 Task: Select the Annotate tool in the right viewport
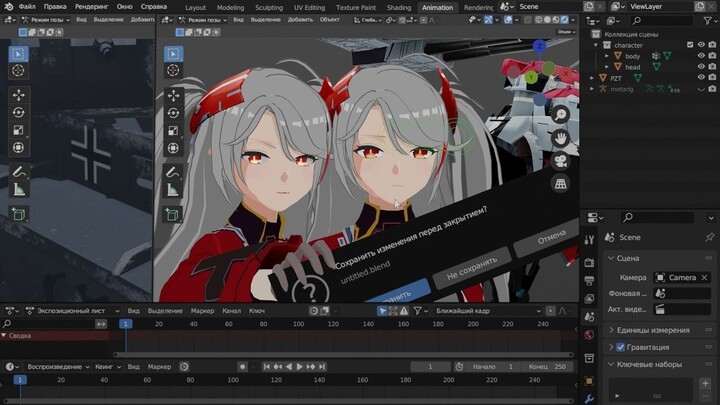tap(173, 172)
